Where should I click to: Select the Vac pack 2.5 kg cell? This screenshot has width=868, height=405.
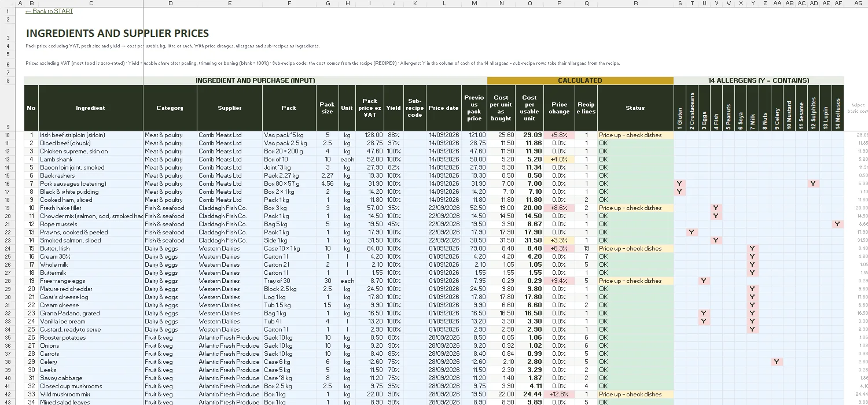pos(289,143)
